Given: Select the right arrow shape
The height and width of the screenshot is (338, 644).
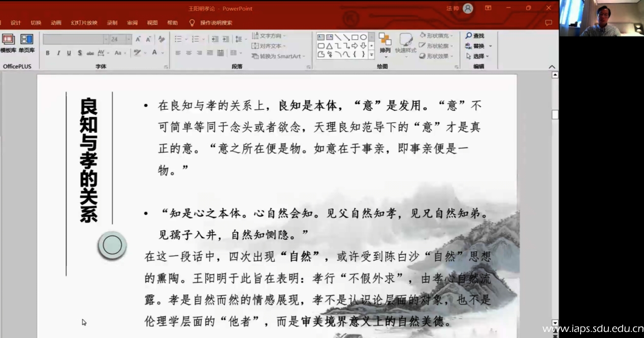Looking at the screenshot, I should (x=355, y=46).
